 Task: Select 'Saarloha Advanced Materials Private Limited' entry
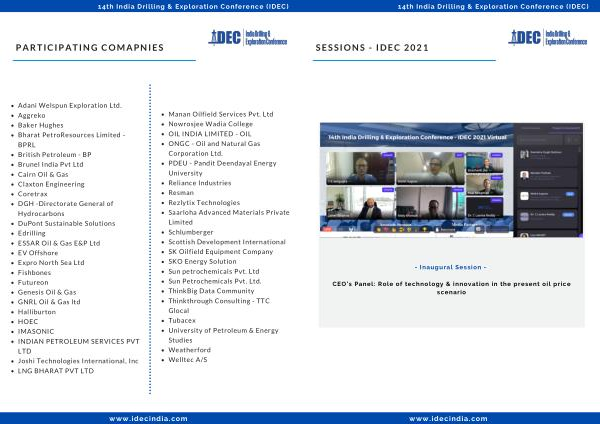(x=229, y=217)
